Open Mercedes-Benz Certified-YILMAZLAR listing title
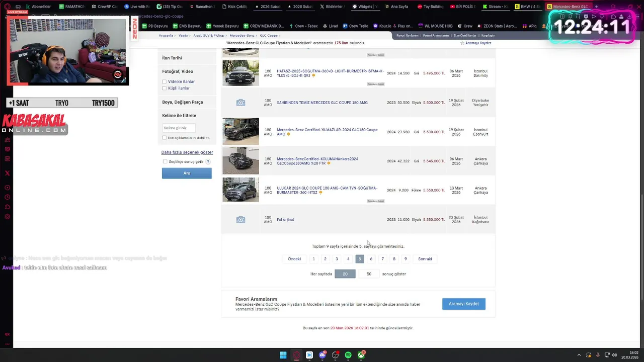 [x=327, y=132]
